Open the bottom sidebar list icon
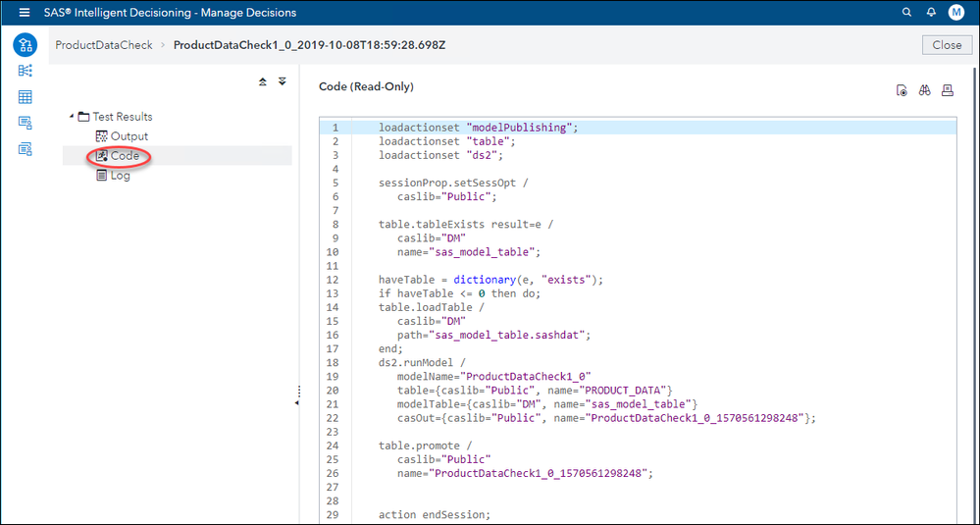 tap(26, 149)
